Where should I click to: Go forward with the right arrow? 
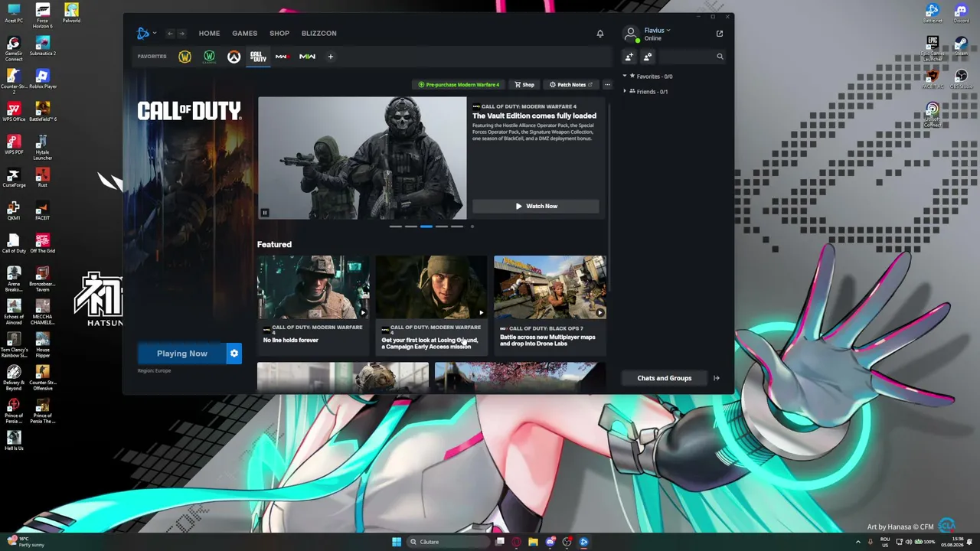tap(181, 34)
